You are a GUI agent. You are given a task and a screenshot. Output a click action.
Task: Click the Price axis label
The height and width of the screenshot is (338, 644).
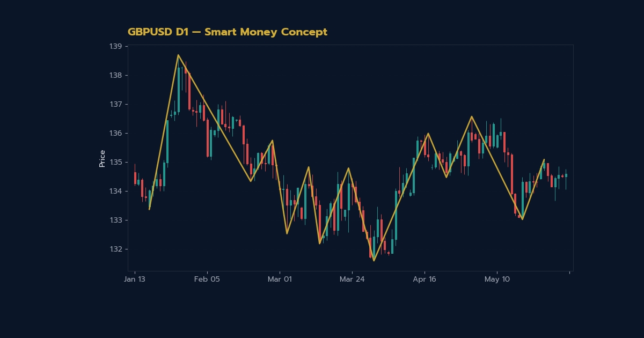coord(102,159)
